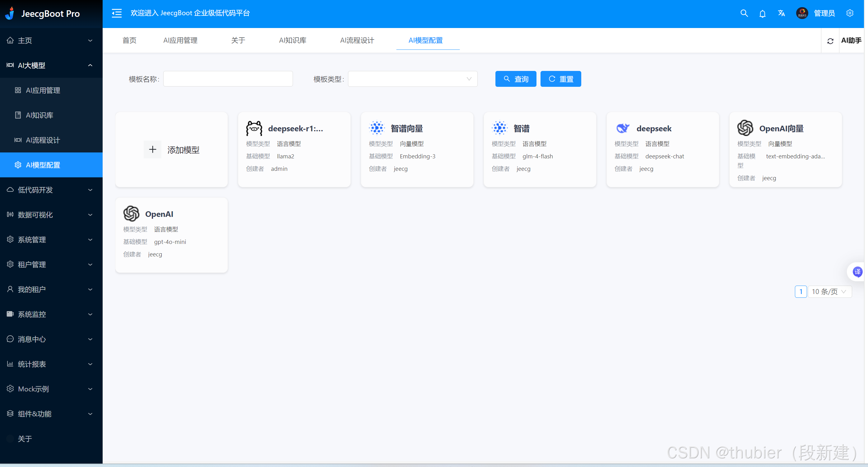Screen dimensions: 868x467
Task: Click the OpenAI向量 model card logo
Action: [x=745, y=128]
